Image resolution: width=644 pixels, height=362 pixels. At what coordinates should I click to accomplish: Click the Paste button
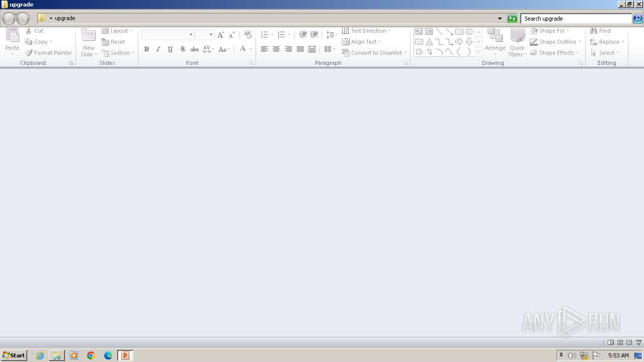coord(12,42)
